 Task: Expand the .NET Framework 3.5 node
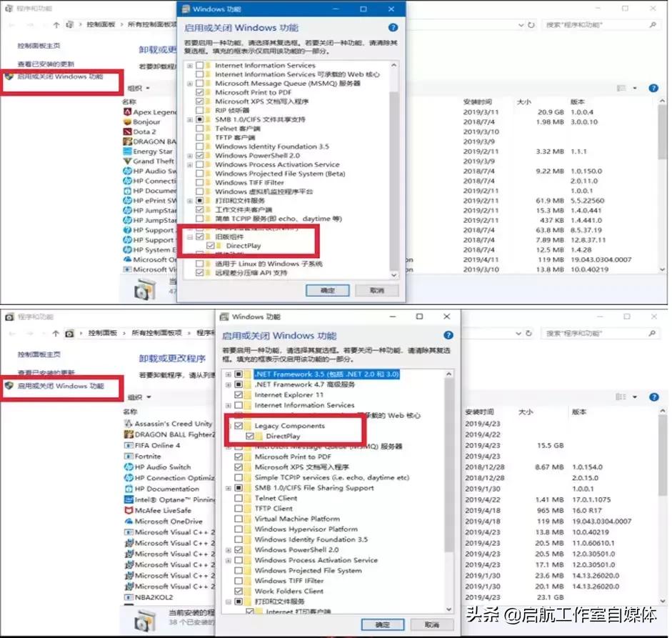coord(228,374)
